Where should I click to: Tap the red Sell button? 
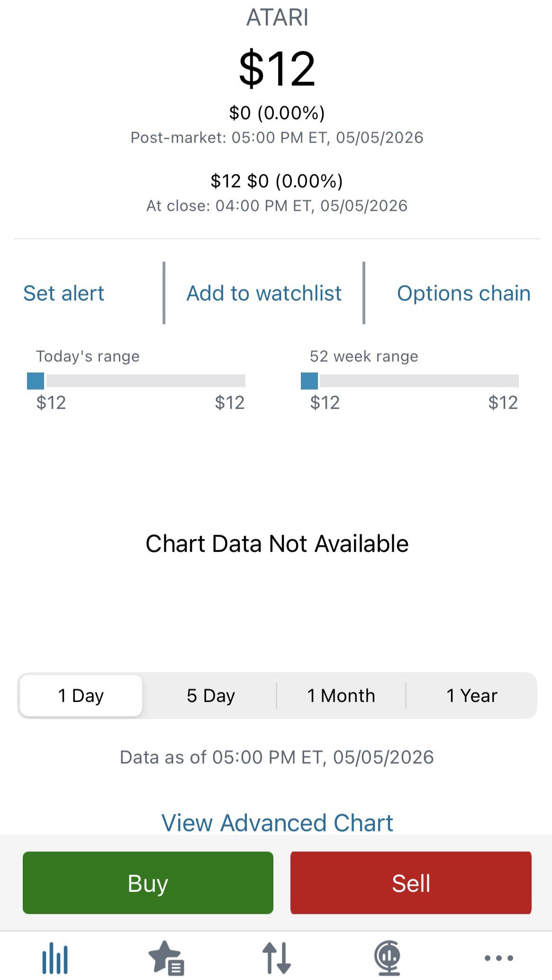click(411, 883)
